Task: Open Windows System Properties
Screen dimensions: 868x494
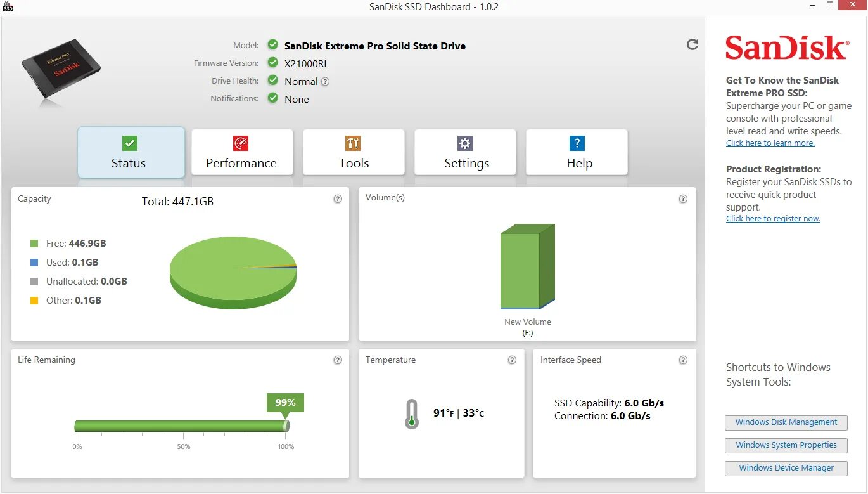Action: click(786, 445)
